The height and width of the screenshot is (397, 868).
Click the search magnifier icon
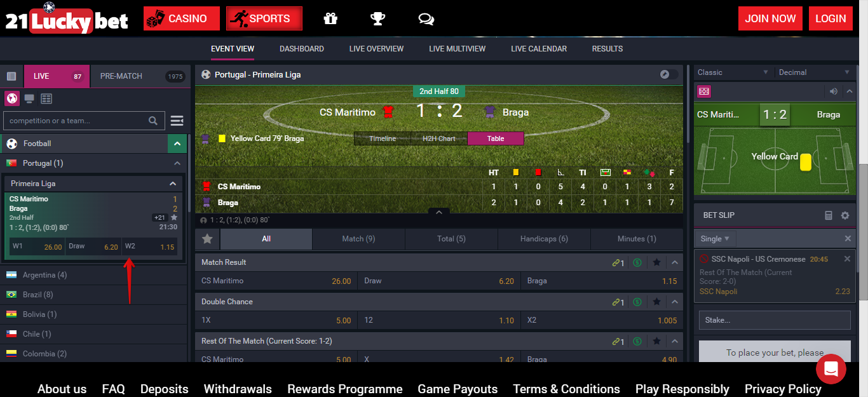[x=153, y=121]
